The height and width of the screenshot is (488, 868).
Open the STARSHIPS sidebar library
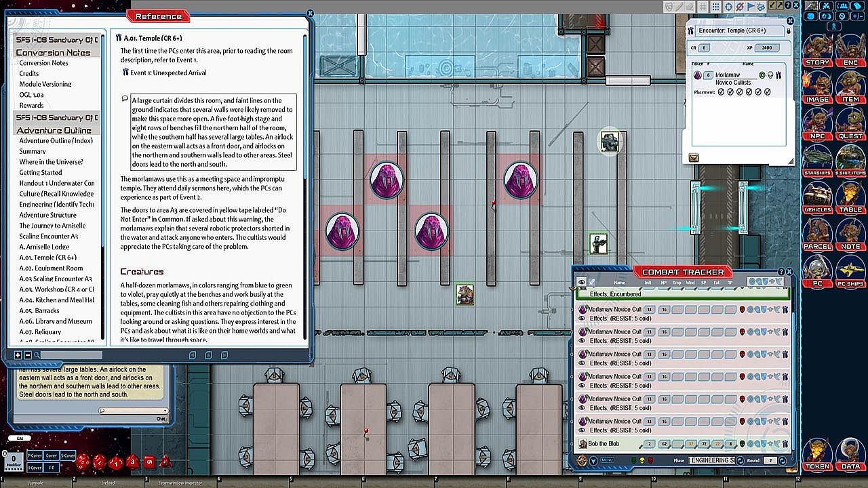click(x=817, y=159)
